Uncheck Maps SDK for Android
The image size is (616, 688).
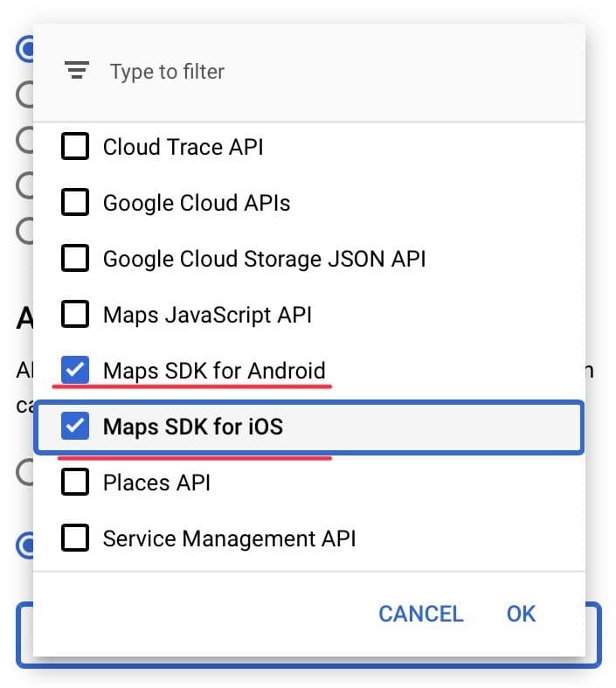coord(76,370)
